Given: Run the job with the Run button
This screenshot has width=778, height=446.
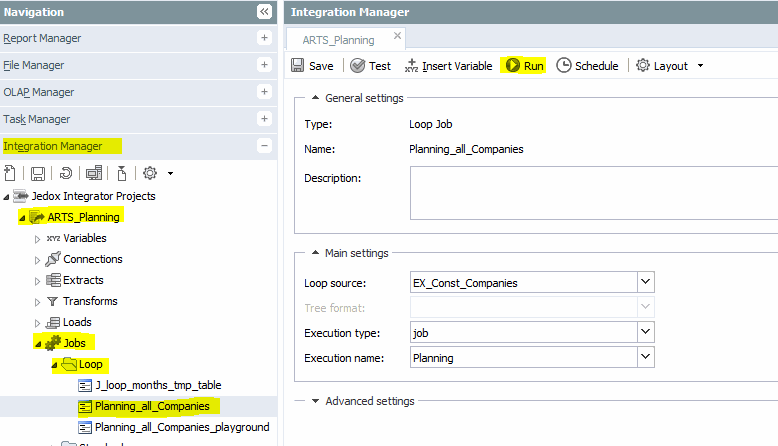Looking at the screenshot, I should pyautogui.click(x=524, y=65).
